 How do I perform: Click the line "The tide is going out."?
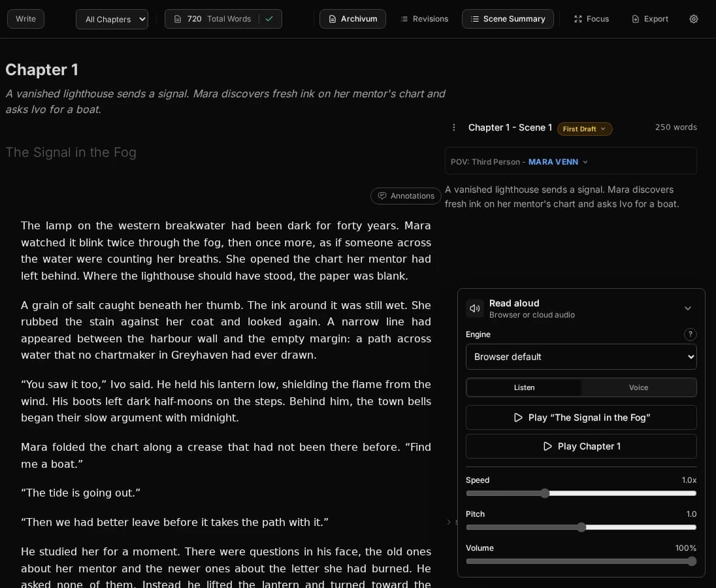point(81,493)
